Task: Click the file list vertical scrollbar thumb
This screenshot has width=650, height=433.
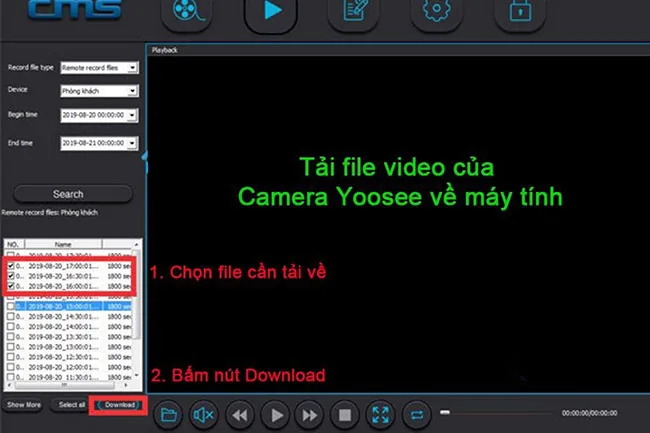Action: [x=136, y=293]
